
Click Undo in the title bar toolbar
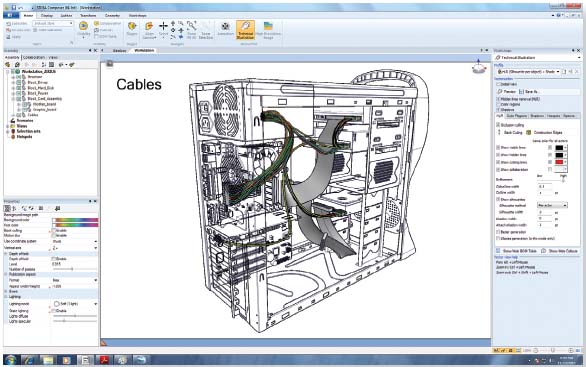pos(21,7)
